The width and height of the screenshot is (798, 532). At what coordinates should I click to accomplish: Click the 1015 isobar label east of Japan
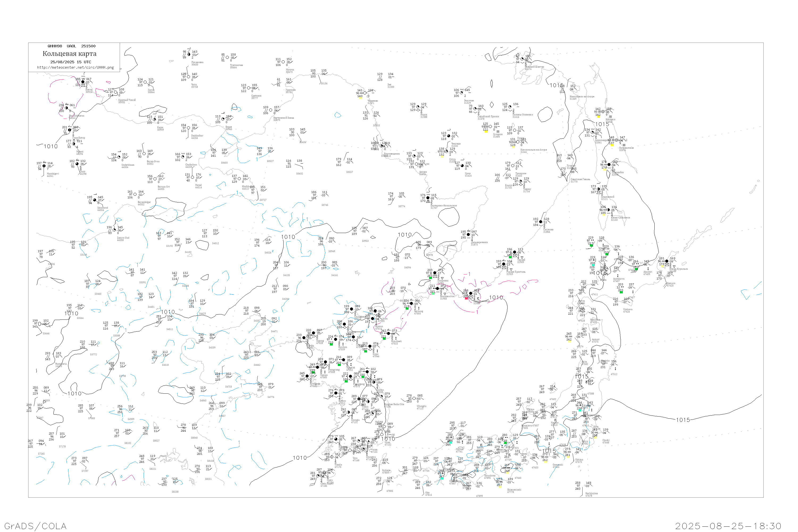click(683, 420)
